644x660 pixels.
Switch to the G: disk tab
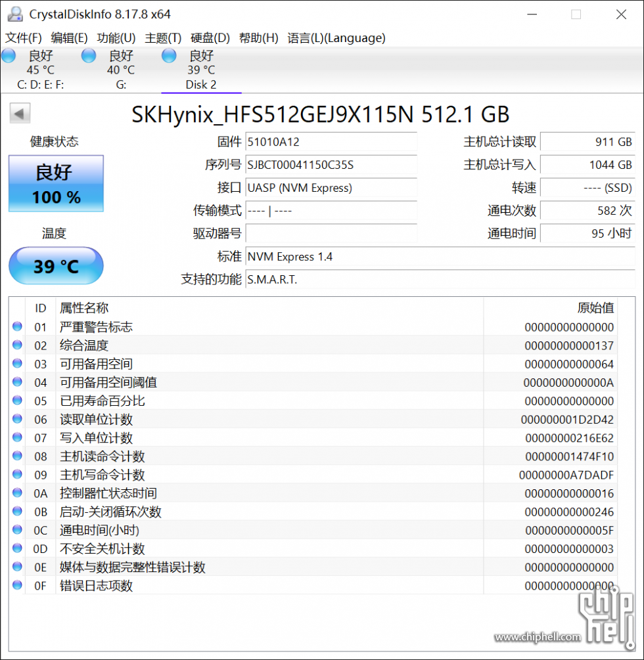point(121,70)
